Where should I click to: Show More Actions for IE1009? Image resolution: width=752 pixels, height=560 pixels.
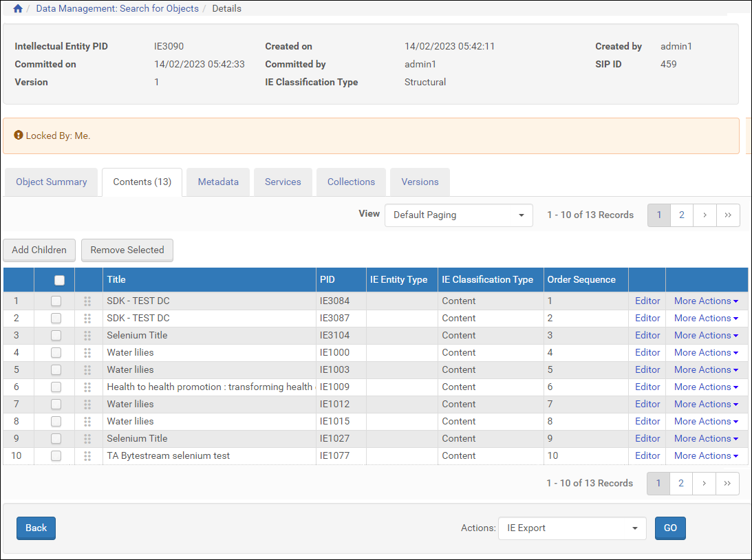(706, 387)
